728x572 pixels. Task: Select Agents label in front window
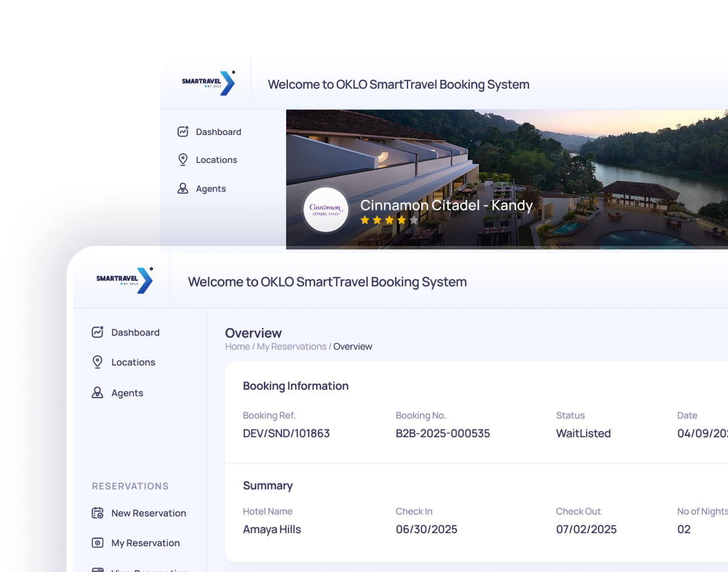127,393
